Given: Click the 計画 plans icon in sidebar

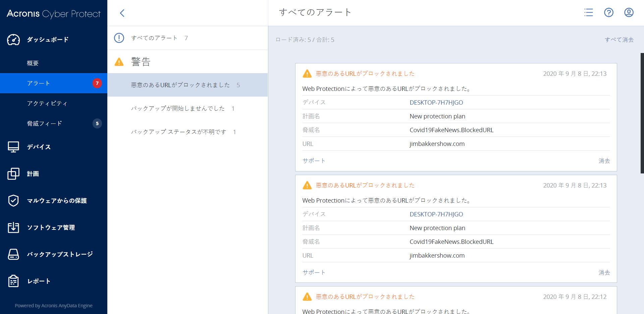Looking at the screenshot, I should [13, 174].
